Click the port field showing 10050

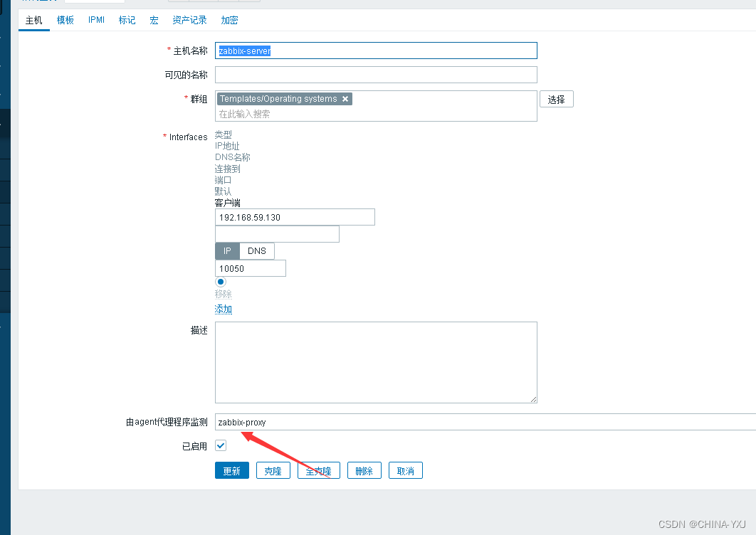251,268
